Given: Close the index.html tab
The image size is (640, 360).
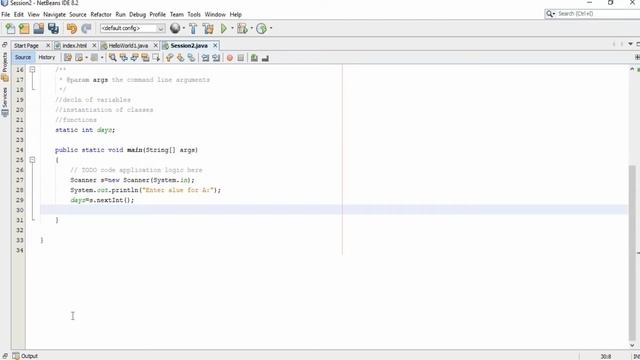Looking at the screenshot, I should (x=94, y=45).
